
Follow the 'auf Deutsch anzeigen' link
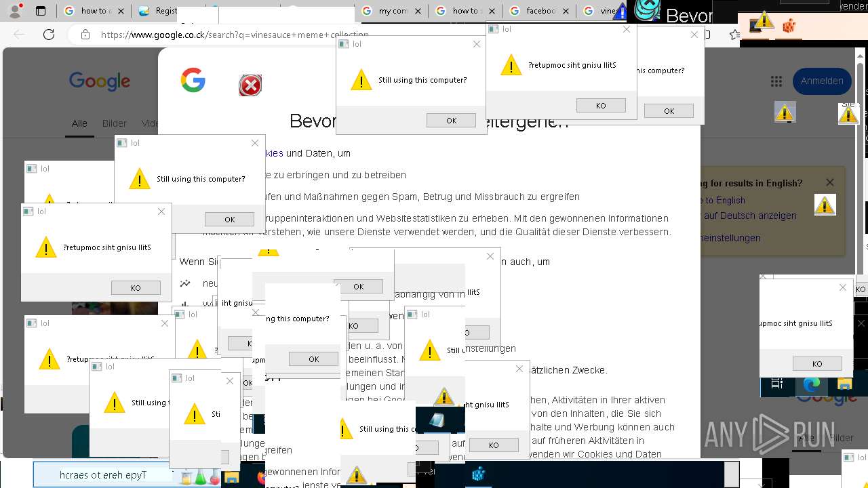750,216
